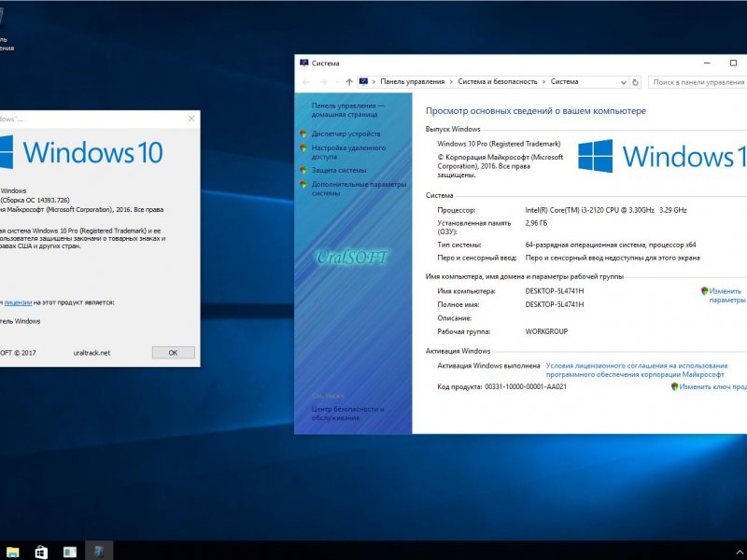Open 'Дополнительные параметры системы' link
Screen dimensions: 747x560
[359, 189]
